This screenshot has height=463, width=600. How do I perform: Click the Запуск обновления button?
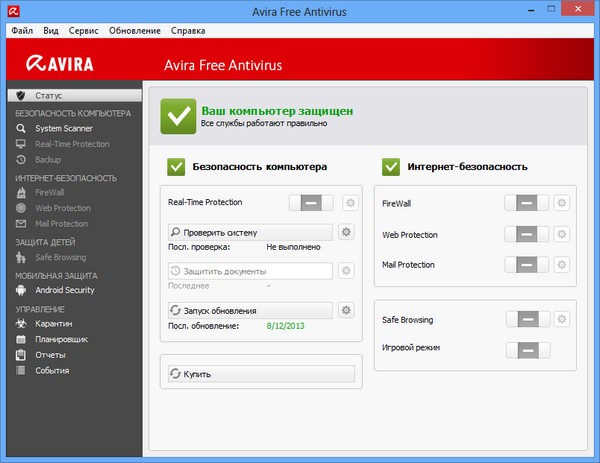[247, 310]
